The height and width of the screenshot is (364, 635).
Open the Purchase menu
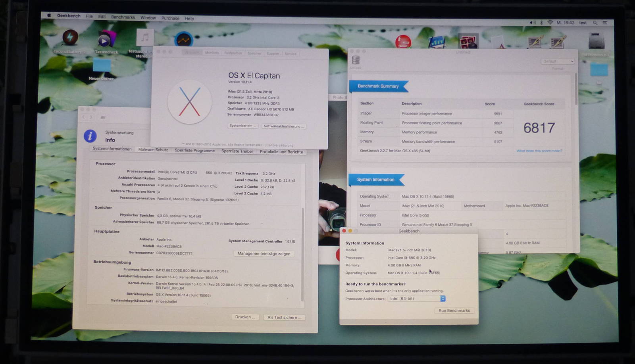click(x=170, y=18)
